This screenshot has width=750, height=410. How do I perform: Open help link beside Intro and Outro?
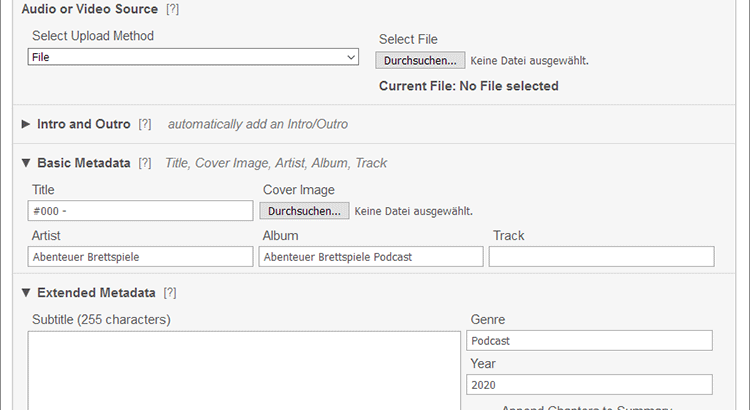click(145, 125)
